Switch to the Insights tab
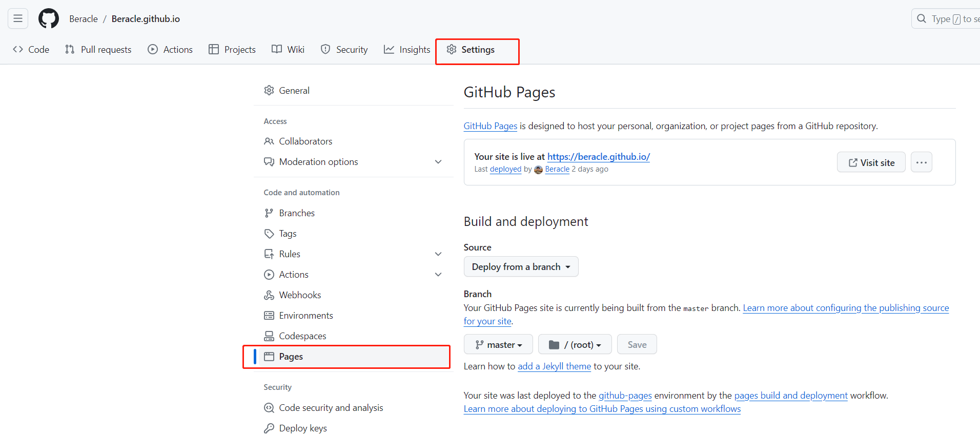Screen dimensions: 980x436 pyautogui.click(x=407, y=50)
